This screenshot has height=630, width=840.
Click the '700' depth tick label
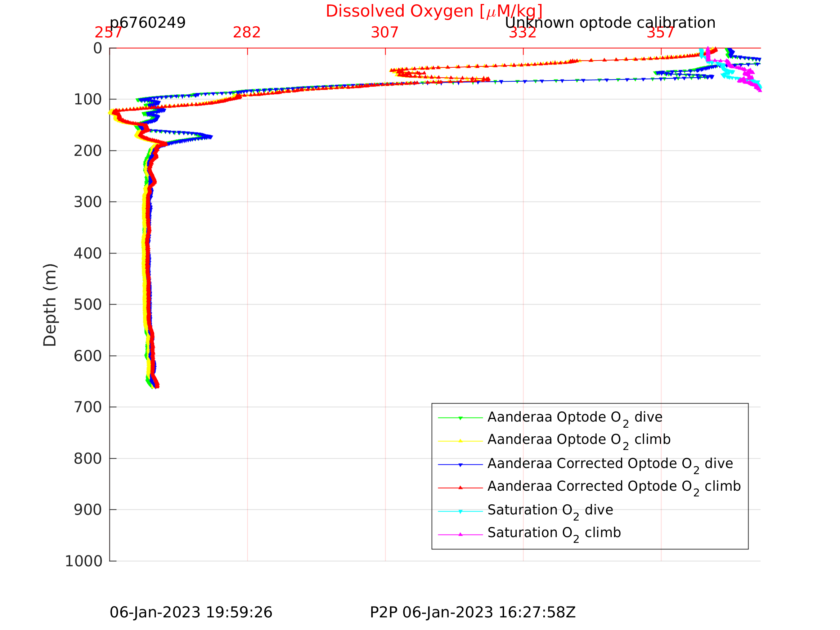[88, 408]
